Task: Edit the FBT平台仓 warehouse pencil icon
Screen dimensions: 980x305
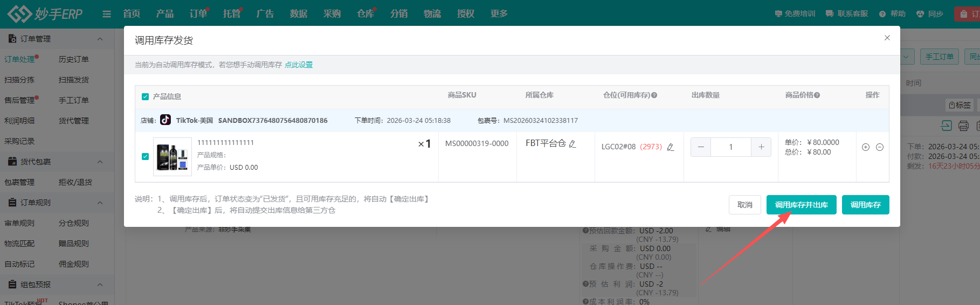Action: tap(572, 144)
